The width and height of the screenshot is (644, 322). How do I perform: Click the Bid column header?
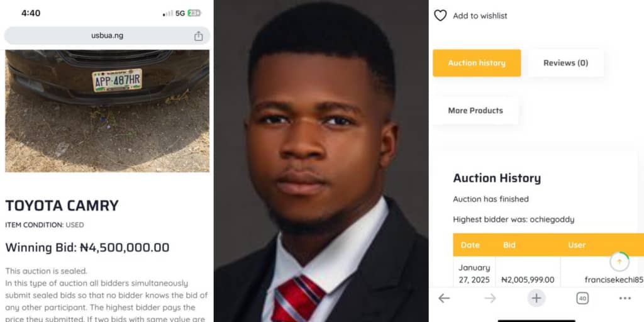pos(509,245)
